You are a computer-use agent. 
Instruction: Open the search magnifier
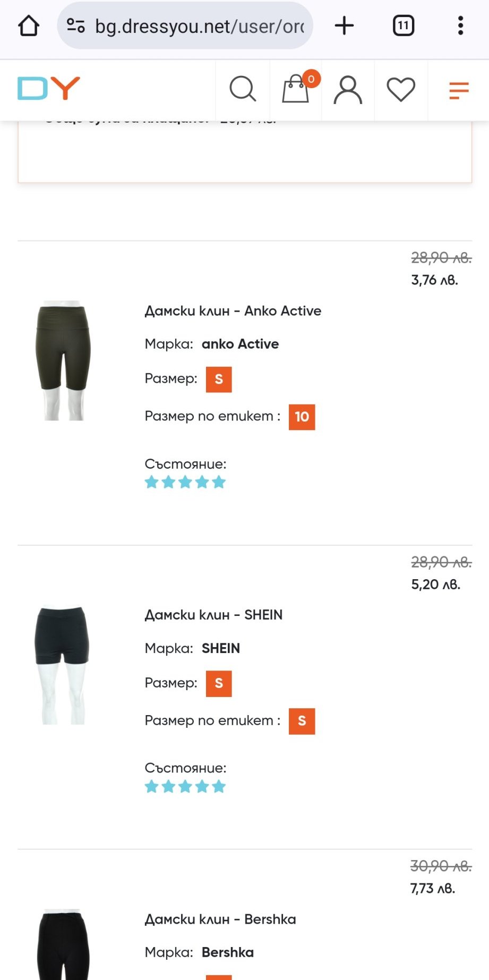pyautogui.click(x=243, y=89)
